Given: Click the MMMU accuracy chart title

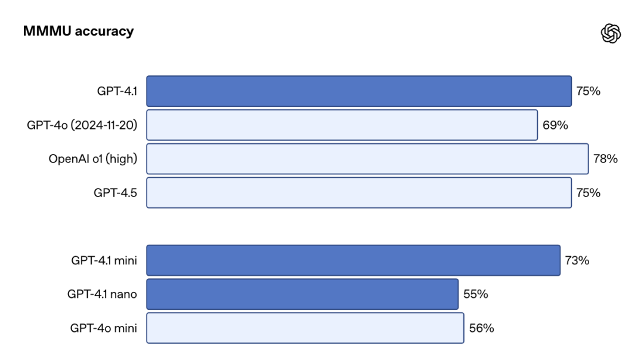Looking at the screenshot, I should click(78, 32).
